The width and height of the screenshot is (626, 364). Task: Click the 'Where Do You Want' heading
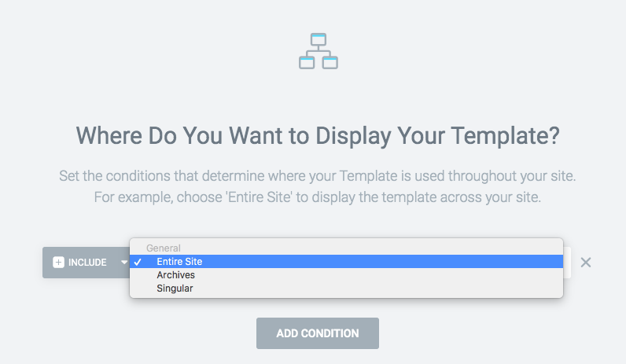coord(318,136)
